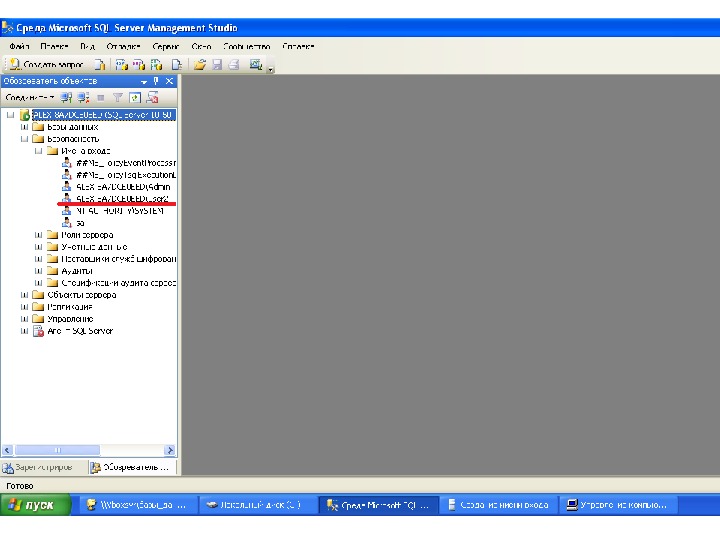This screenshot has width=720, height=540.
Task: Click the Database Engine query icon after Создать запрос
Action: pos(100,64)
